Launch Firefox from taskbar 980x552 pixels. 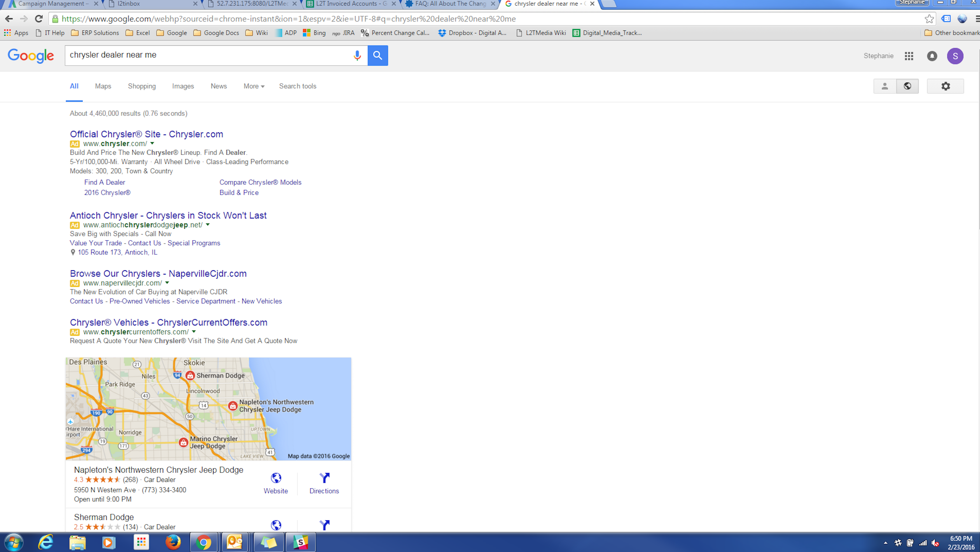[173, 542]
